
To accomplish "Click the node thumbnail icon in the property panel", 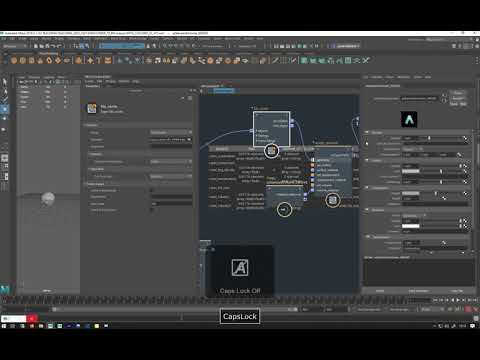I will point(92,108).
